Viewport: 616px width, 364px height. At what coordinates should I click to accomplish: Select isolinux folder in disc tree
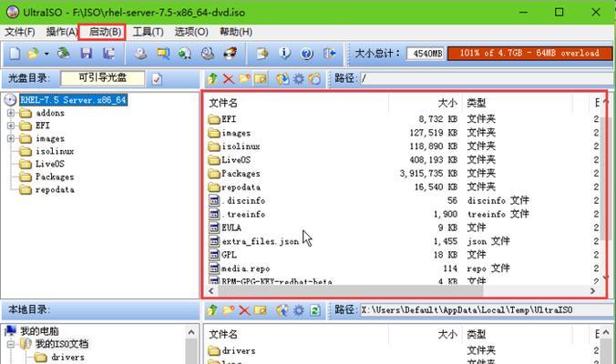click(x=54, y=151)
